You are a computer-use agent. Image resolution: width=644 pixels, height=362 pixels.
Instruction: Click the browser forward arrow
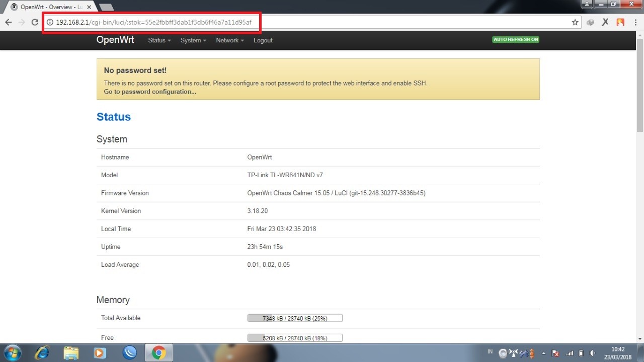tap(21, 22)
